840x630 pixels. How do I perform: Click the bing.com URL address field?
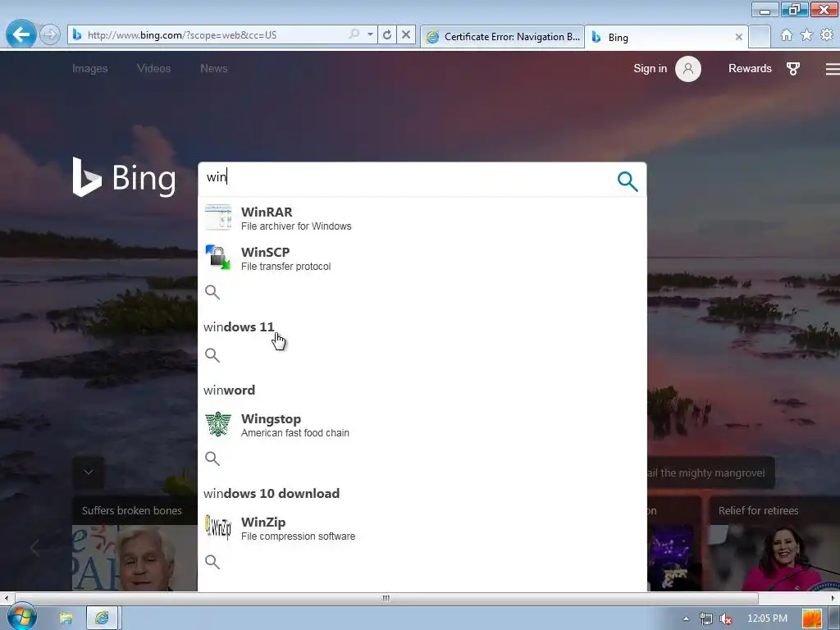click(214, 34)
